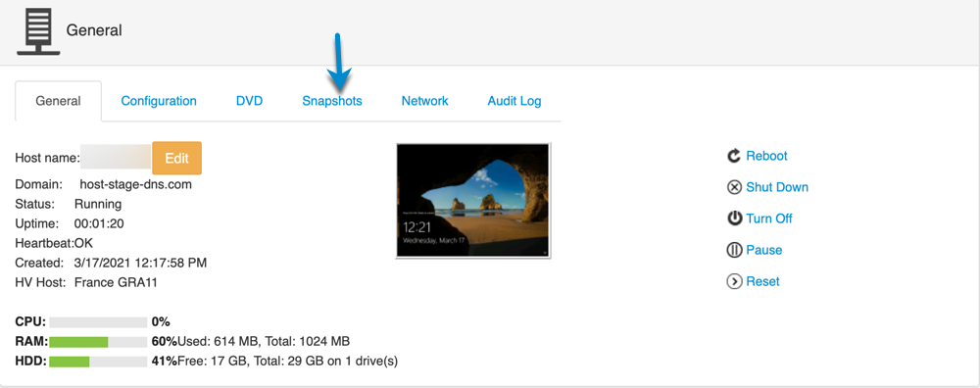This screenshot has width=980, height=388.
Task: Click the HDD usage bar
Action: pos(98,362)
